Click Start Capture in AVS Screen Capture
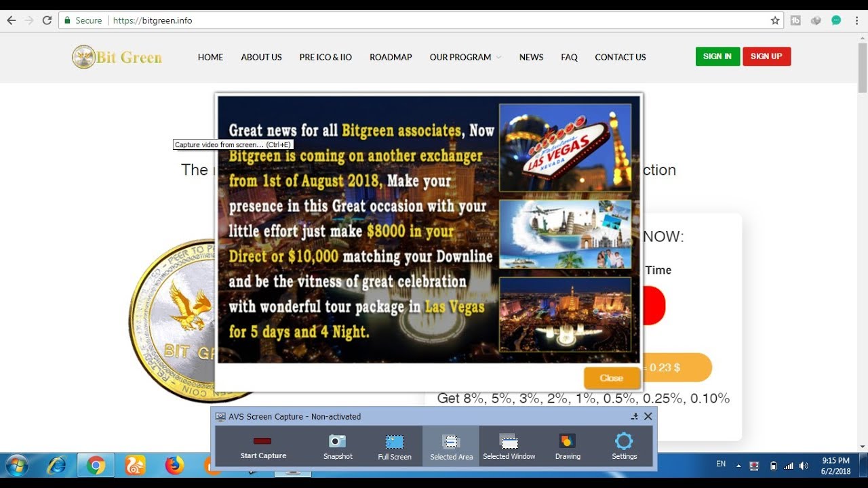The height and width of the screenshot is (488, 868). [263, 447]
